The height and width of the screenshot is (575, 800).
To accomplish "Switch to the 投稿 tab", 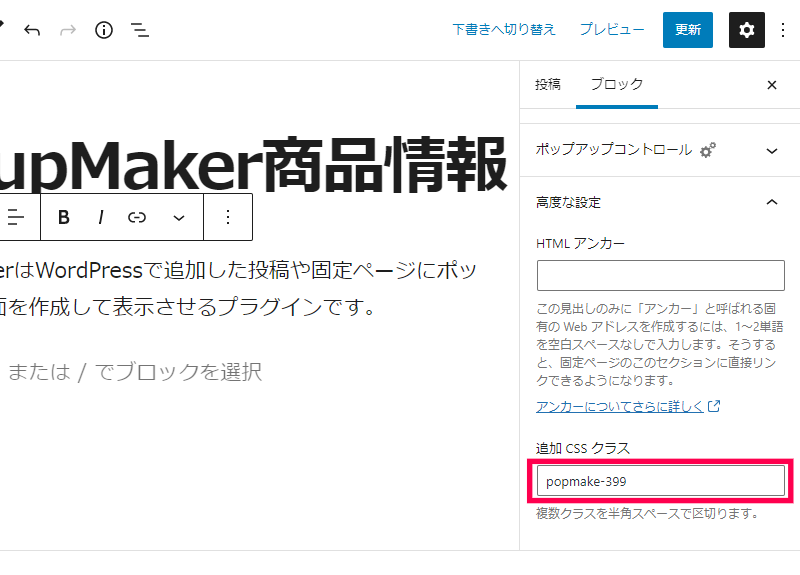I will pos(547,84).
